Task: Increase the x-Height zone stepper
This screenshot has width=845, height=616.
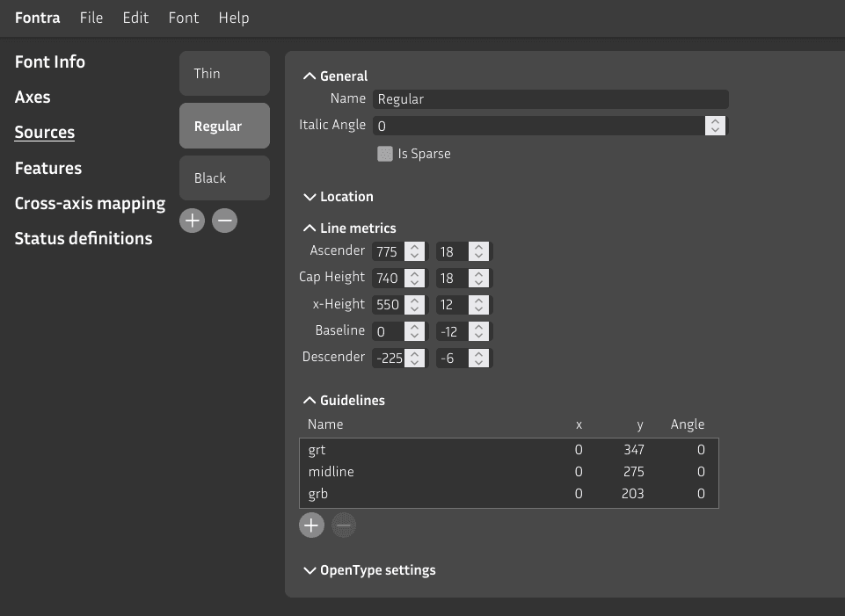Action: click(477, 300)
